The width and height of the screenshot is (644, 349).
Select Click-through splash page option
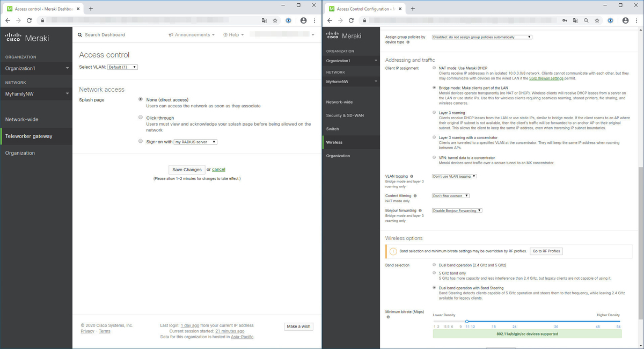[141, 117]
